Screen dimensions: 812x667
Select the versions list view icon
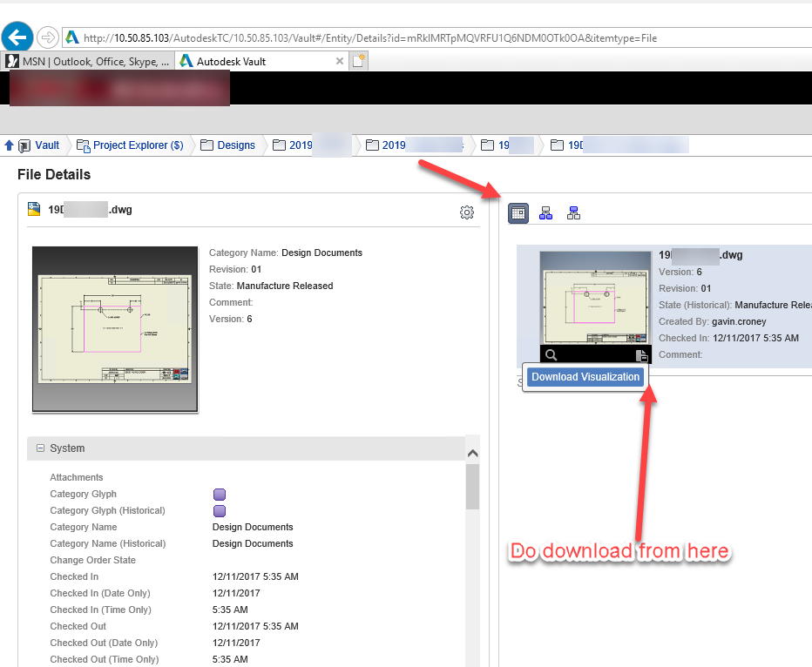pyautogui.click(x=518, y=213)
